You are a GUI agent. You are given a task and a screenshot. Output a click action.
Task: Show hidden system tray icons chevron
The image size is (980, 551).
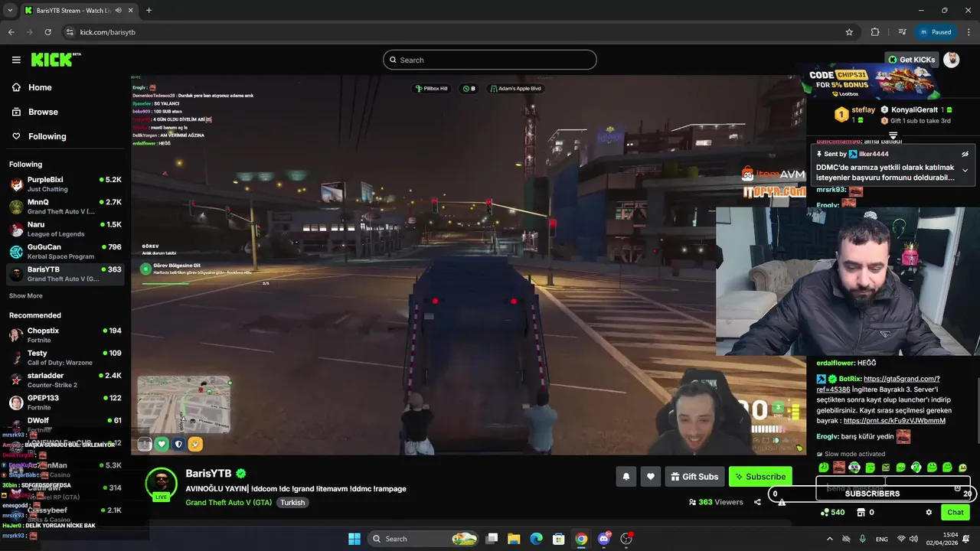(x=830, y=539)
